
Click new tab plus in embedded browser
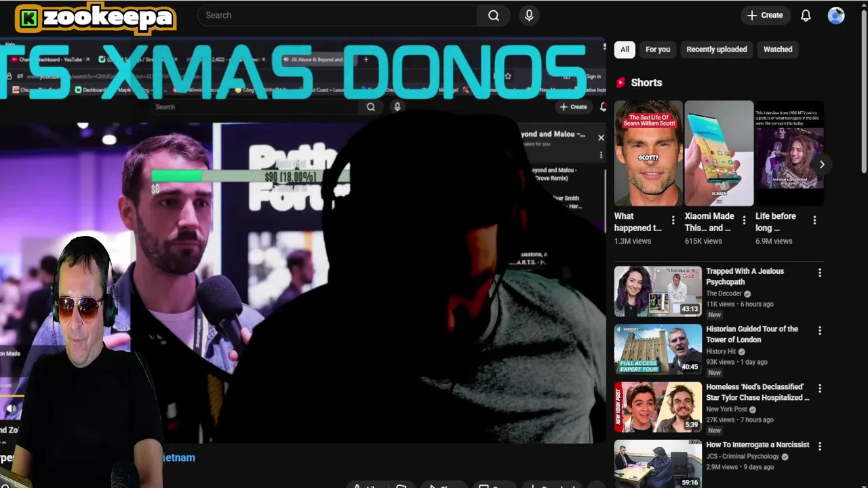pyautogui.click(x=366, y=60)
